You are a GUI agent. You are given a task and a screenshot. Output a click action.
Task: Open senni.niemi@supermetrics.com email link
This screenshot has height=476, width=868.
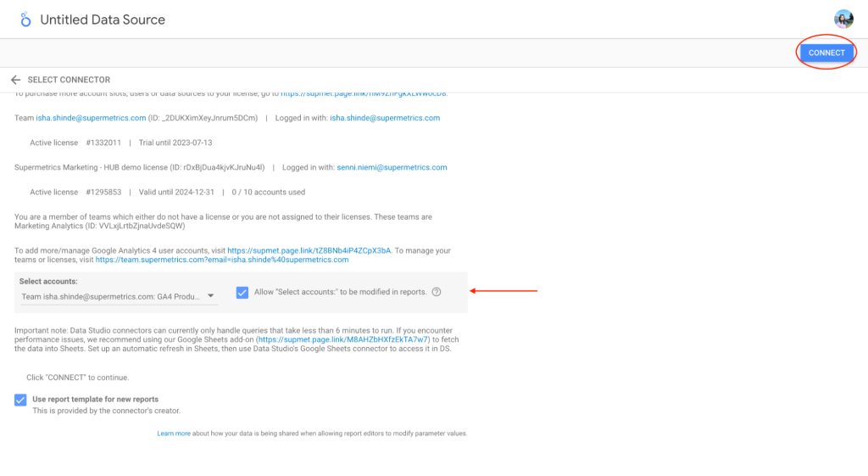pos(392,167)
